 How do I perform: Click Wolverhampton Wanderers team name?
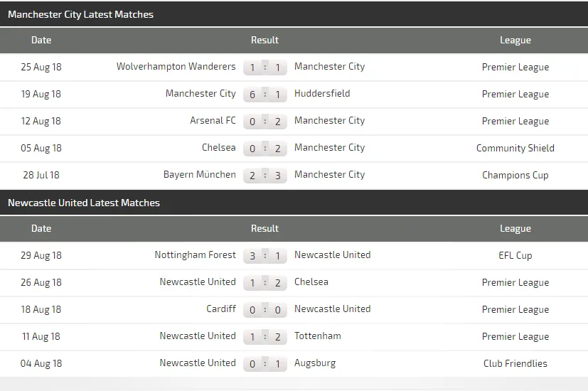pyautogui.click(x=176, y=67)
